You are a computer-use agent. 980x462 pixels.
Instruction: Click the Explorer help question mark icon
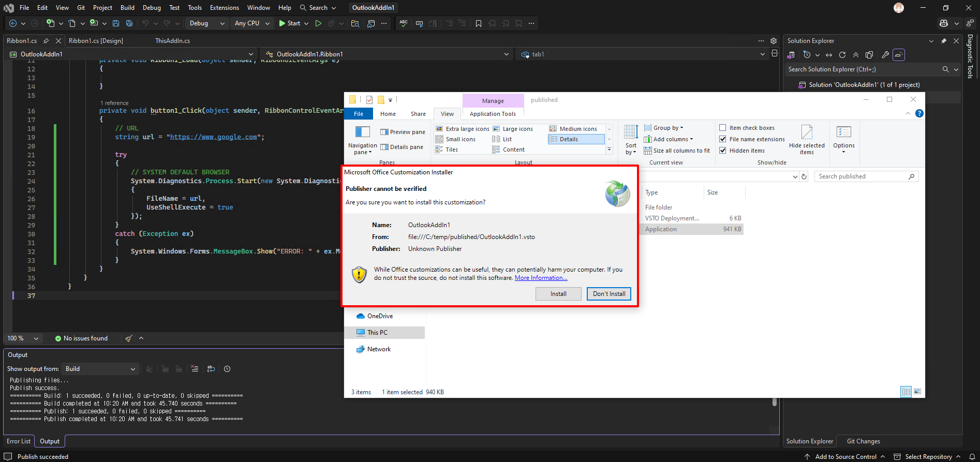click(919, 113)
